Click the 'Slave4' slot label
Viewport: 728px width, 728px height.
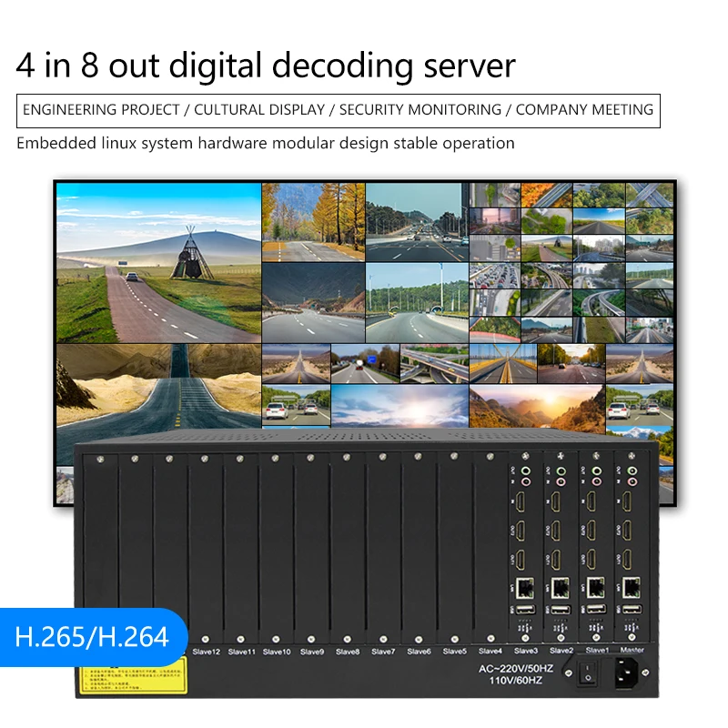pyautogui.click(x=490, y=651)
